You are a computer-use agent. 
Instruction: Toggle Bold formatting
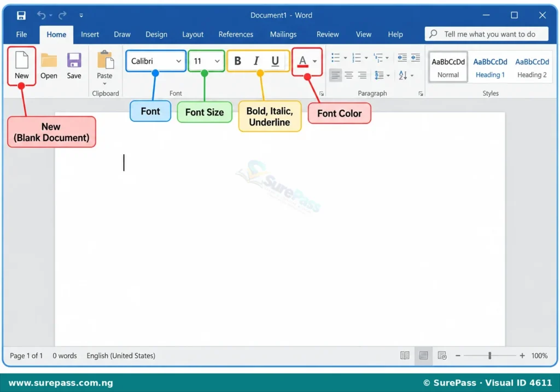(x=237, y=61)
